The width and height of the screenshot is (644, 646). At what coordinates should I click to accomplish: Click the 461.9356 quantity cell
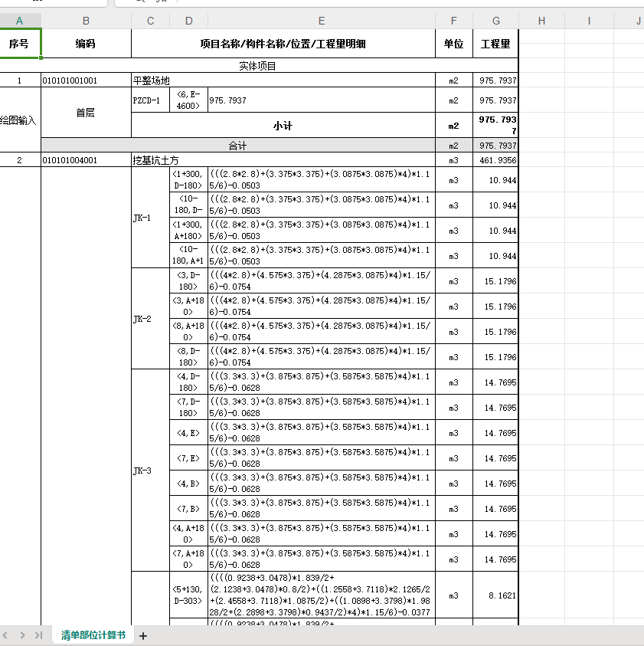click(495, 160)
